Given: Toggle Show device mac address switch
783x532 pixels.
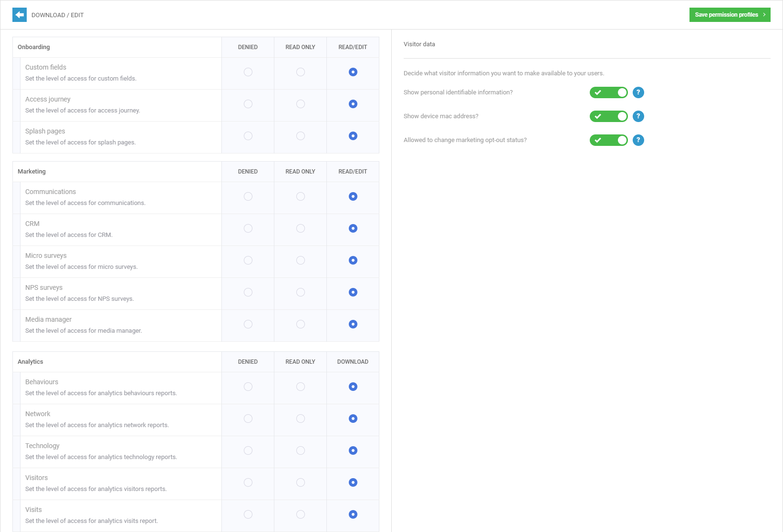Looking at the screenshot, I should coord(609,116).
